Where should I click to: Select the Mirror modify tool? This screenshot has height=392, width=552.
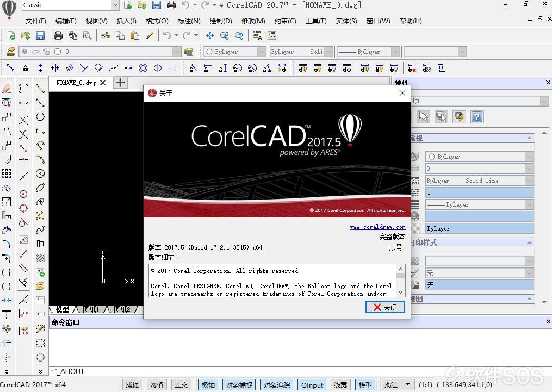[x=7, y=131]
